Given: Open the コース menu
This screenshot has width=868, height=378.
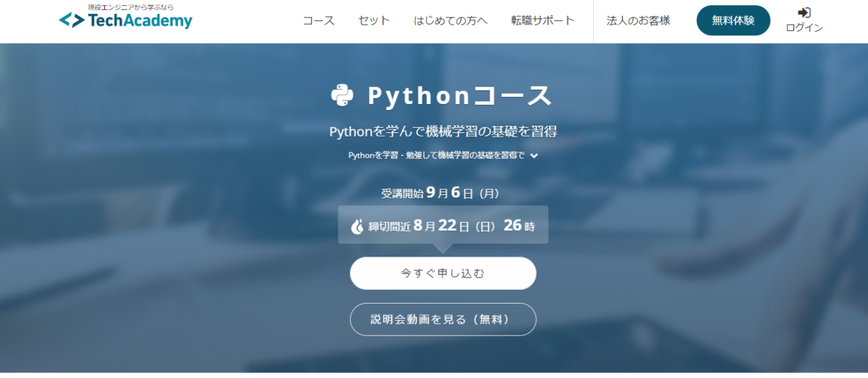Looking at the screenshot, I should (319, 20).
